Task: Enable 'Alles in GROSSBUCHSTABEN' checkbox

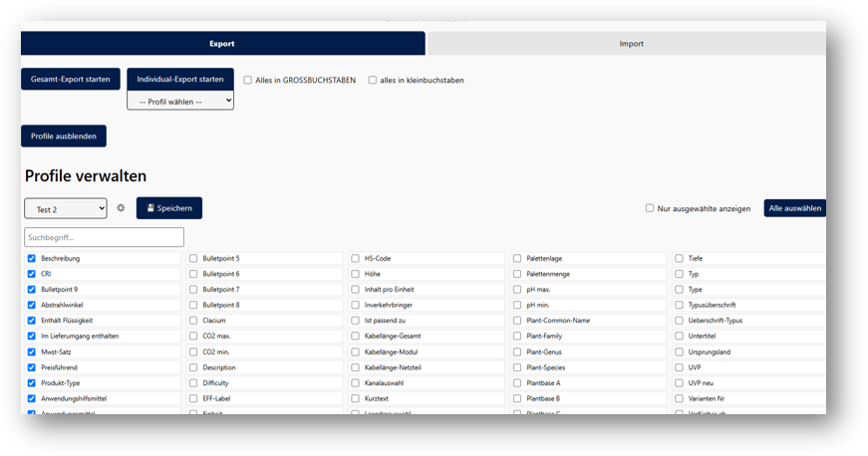Action: [248, 81]
